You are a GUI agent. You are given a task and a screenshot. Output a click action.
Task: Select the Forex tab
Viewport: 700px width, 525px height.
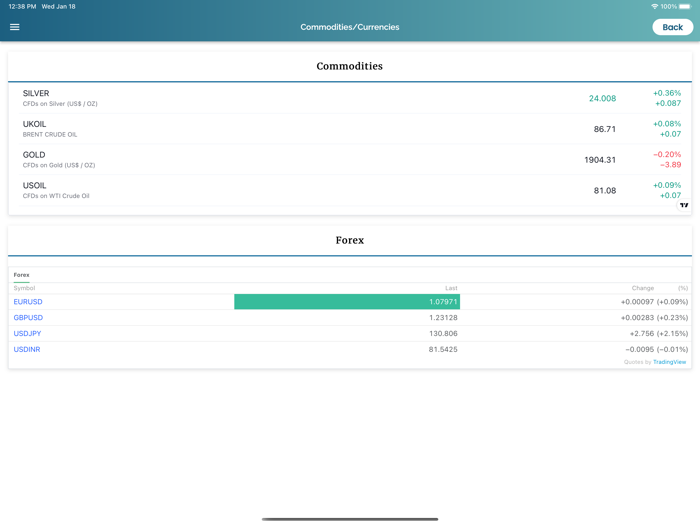[21, 275]
